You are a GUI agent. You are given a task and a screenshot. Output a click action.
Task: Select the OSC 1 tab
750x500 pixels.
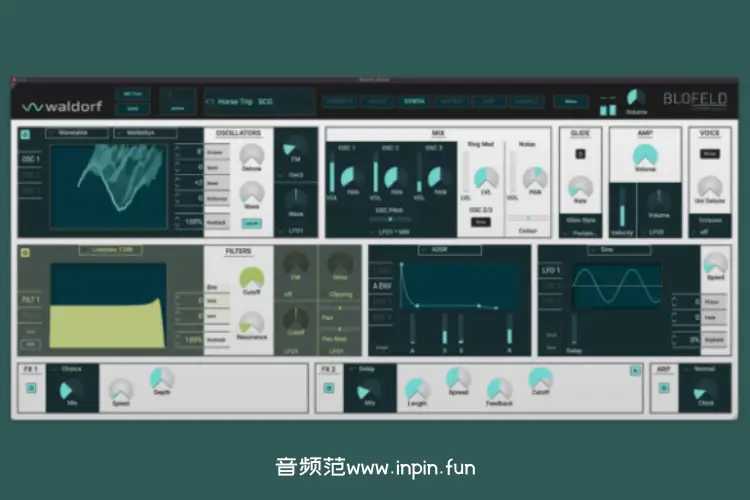[31, 159]
